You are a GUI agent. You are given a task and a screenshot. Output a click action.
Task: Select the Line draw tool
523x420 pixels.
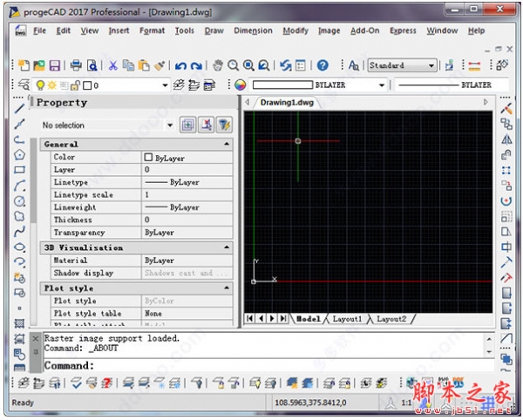point(19,110)
